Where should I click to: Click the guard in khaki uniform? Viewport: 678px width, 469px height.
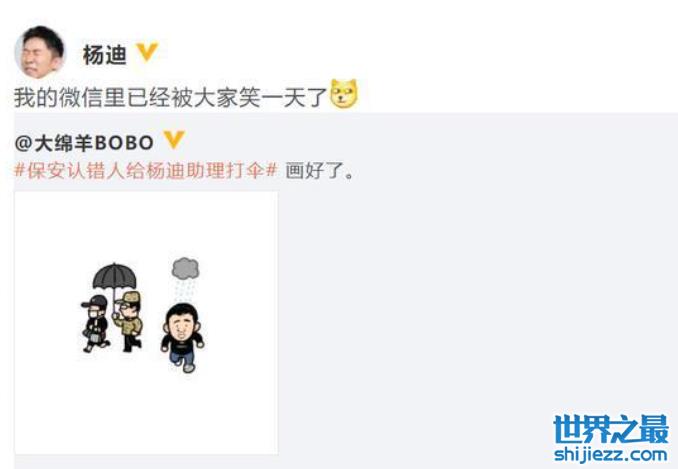(x=128, y=321)
